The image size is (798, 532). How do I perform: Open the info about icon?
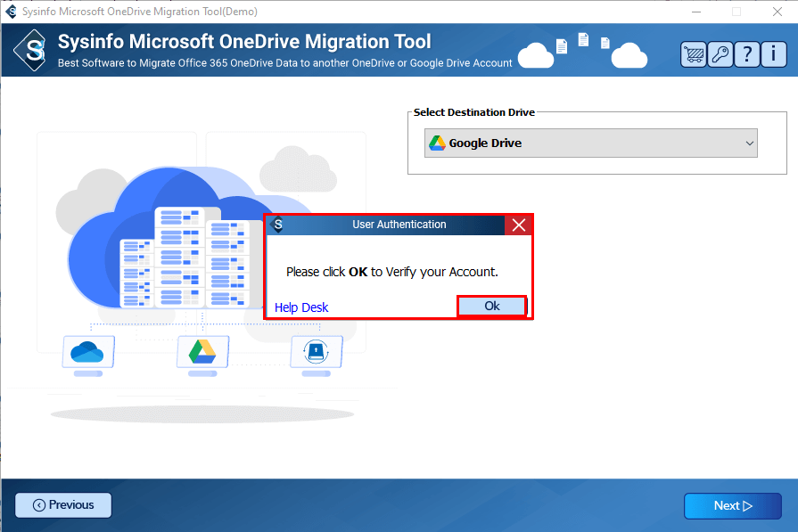[x=774, y=53]
